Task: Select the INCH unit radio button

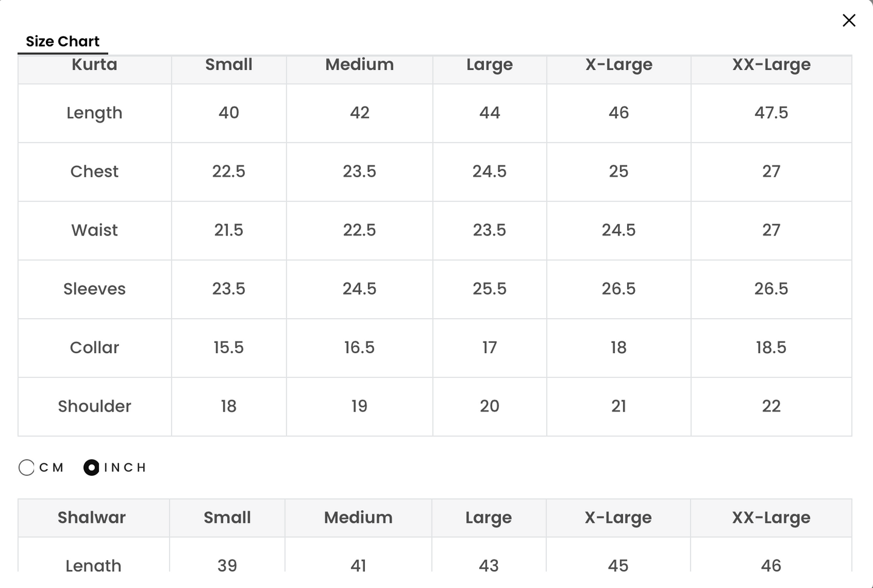Action: (91, 468)
